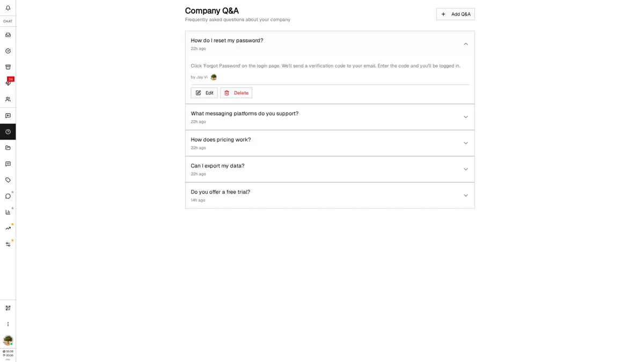The image size is (644, 362).
Task: Expand 'What messaging platforms do you support?'
Action: 465,117
